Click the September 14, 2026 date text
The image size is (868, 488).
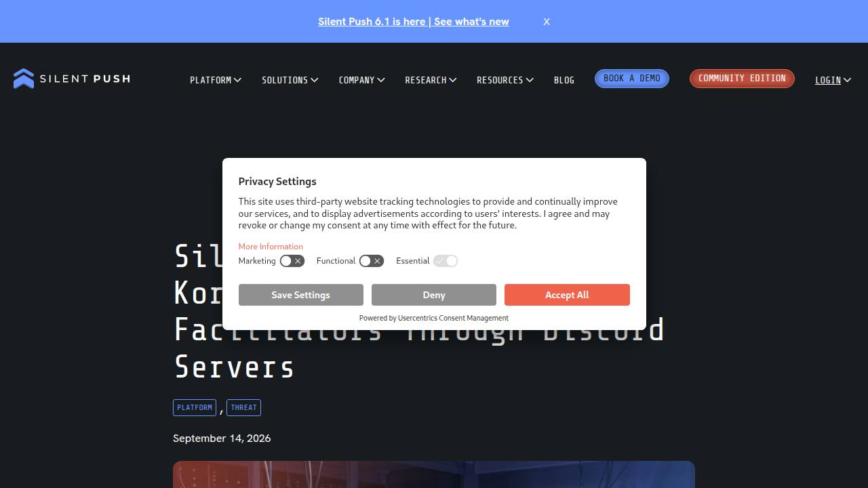click(222, 439)
